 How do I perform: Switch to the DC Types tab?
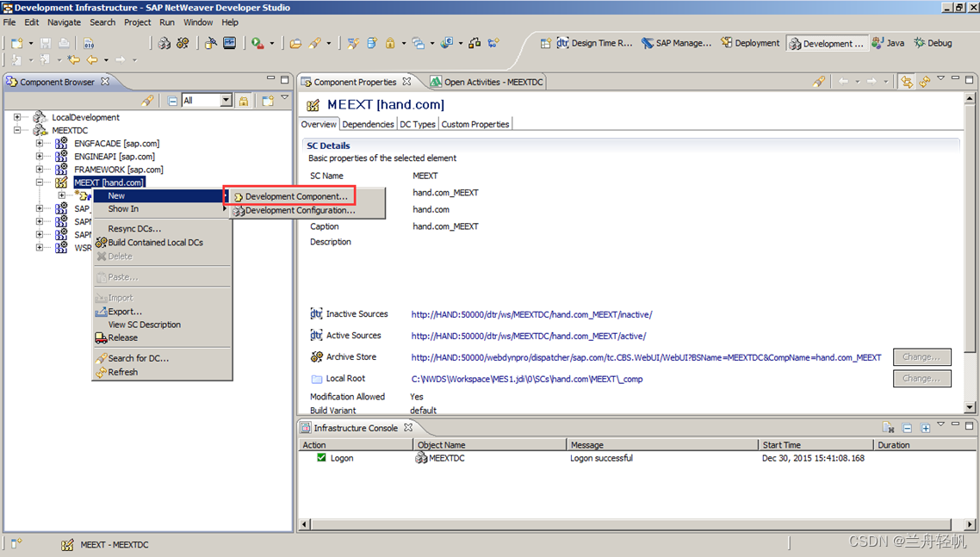click(x=418, y=124)
